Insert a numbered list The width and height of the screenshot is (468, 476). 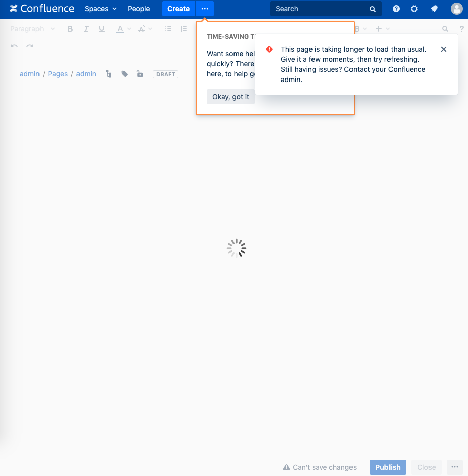pyautogui.click(x=184, y=29)
